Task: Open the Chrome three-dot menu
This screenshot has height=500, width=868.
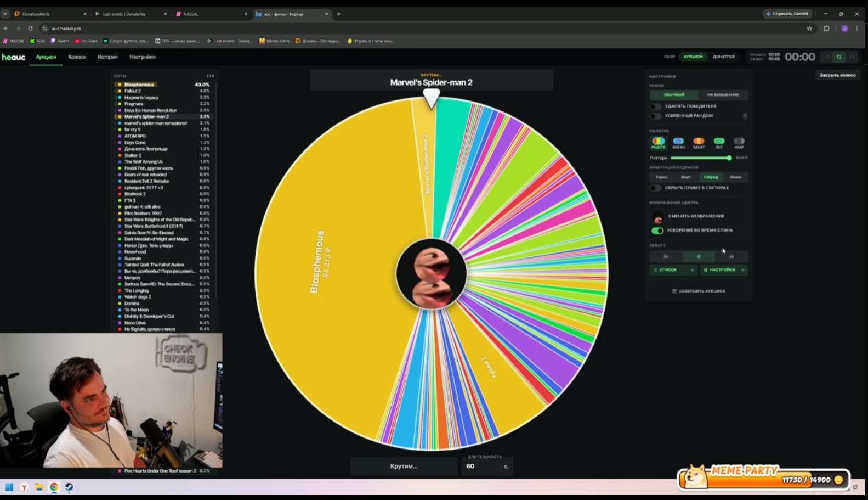Action: click(x=857, y=29)
